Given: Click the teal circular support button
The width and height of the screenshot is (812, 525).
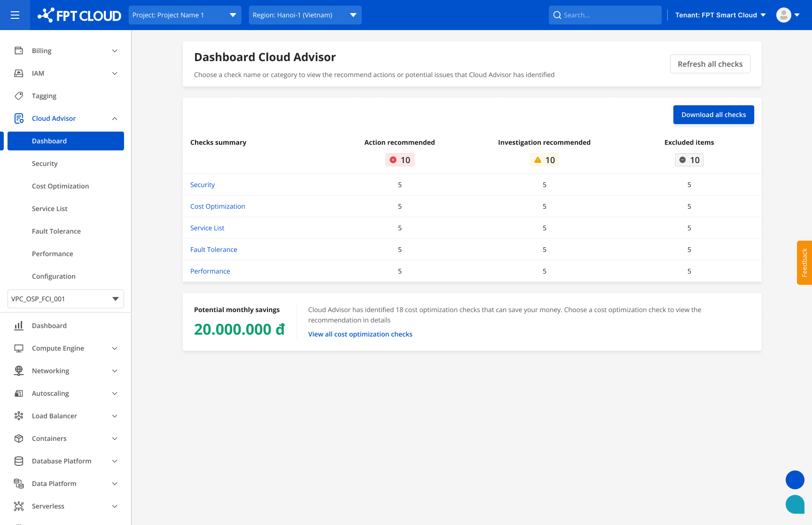Looking at the screenshot, I should pyautogui.click(x=795, y=504).
